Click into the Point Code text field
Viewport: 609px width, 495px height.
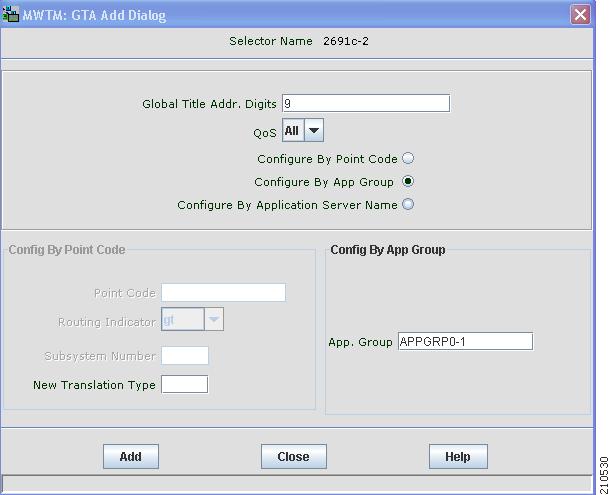223,293
